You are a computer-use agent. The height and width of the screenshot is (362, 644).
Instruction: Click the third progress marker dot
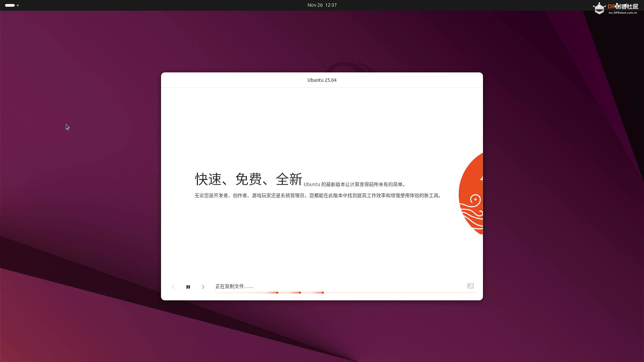coord(323,293)
